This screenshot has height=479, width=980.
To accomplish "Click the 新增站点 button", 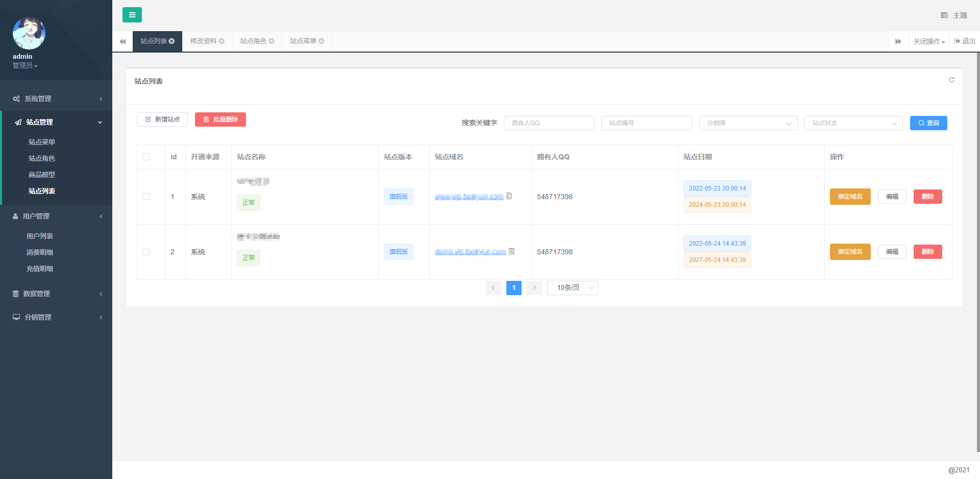I will pyautogui.click(x=162, y=119).
